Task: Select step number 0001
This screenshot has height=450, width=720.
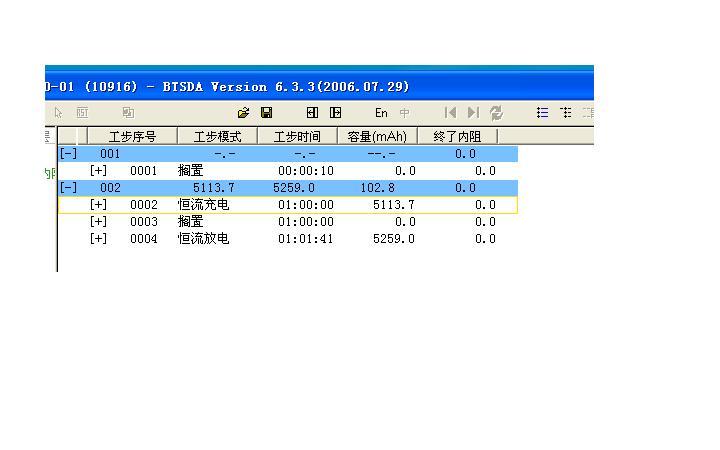Action: [144, 171]
